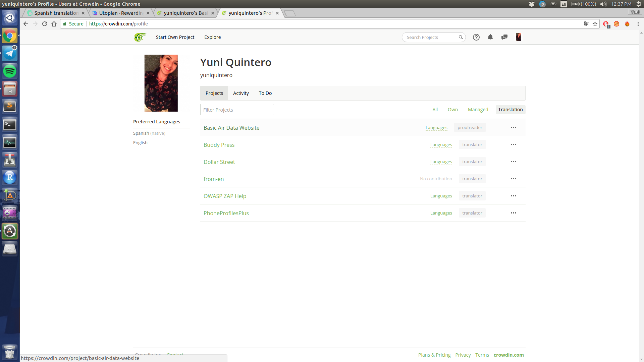Expand Languages for Basic Air Data Website
Image resolution: width=644 pixels, height=362 pixels.
[x=436, y=128]
